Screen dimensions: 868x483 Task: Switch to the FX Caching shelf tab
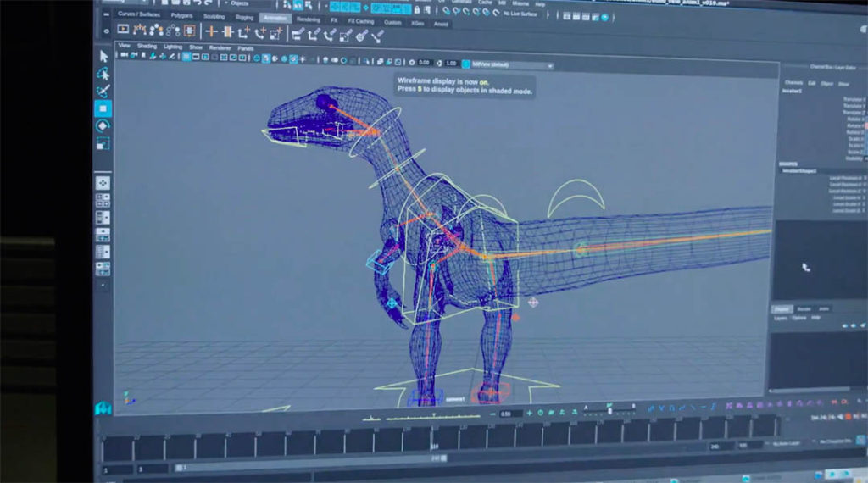pos(361,21)
